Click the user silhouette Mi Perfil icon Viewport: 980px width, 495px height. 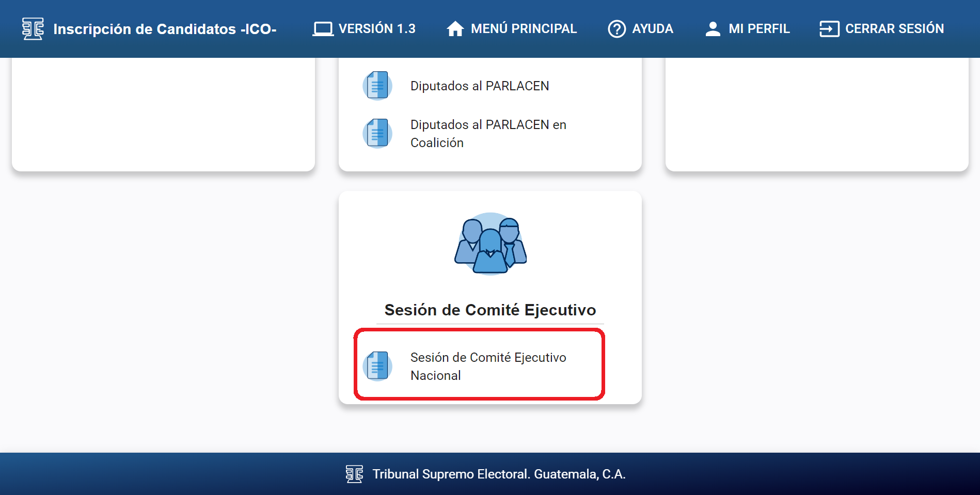[713, 29]
